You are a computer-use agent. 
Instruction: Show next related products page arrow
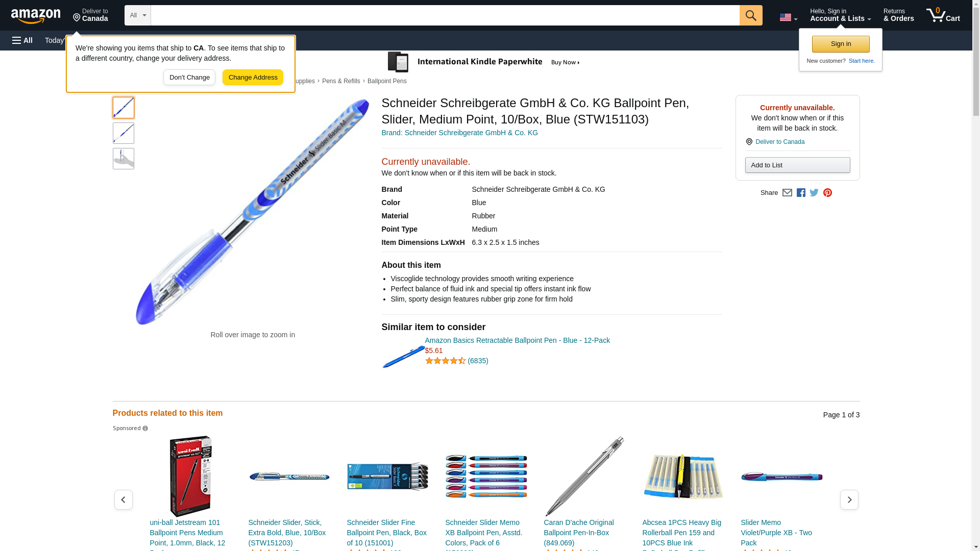coord(849,499)
